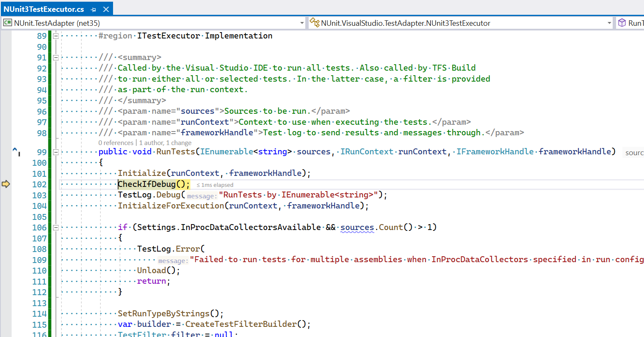Open the '0 references' CodeLens link
644x337 pixels.
pyautogui.click(x=116, y=143)
